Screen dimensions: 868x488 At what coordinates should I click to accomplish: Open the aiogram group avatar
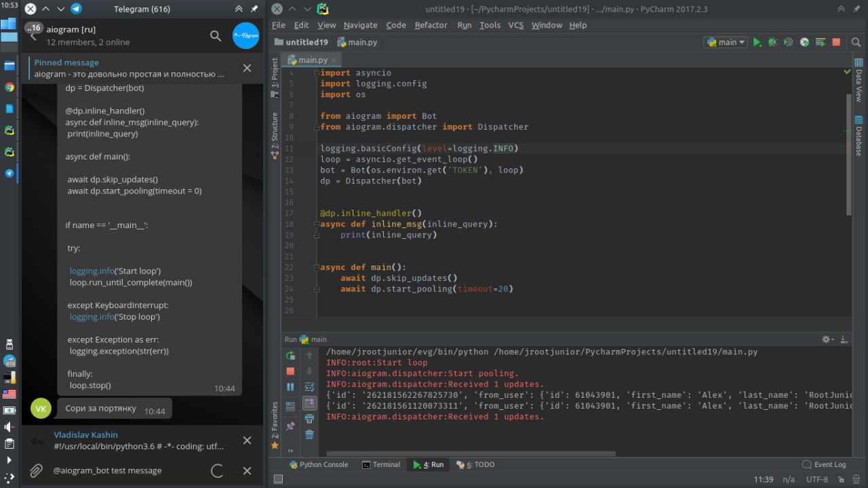(246, 35)
